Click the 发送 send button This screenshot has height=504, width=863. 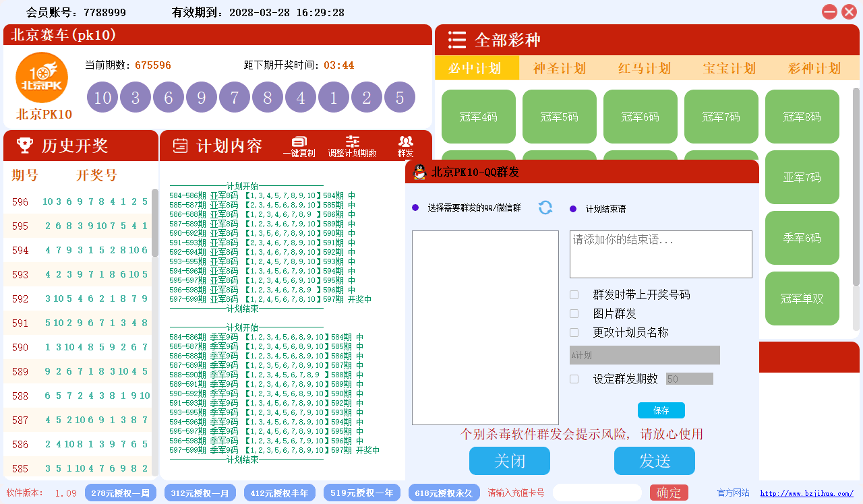[x=654, y=461]
